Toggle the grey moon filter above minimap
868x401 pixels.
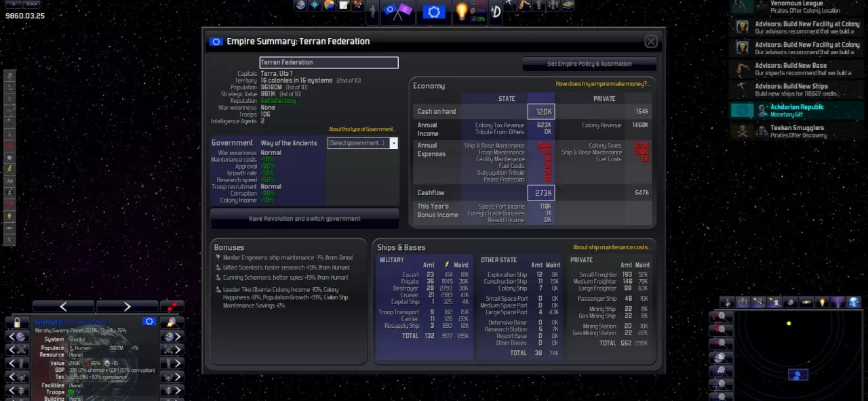coord(791,302)
